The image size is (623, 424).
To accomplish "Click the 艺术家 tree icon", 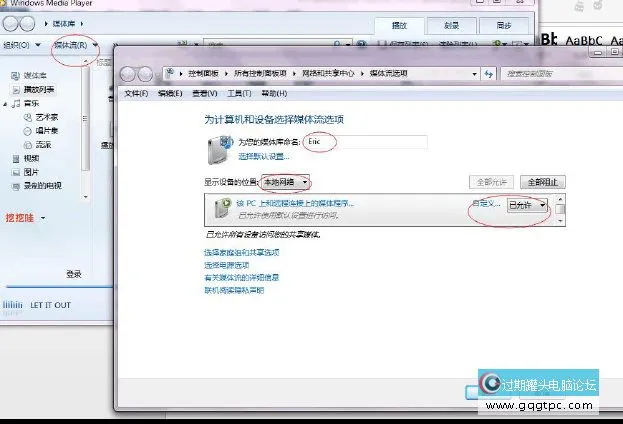I will click(27, 118).
